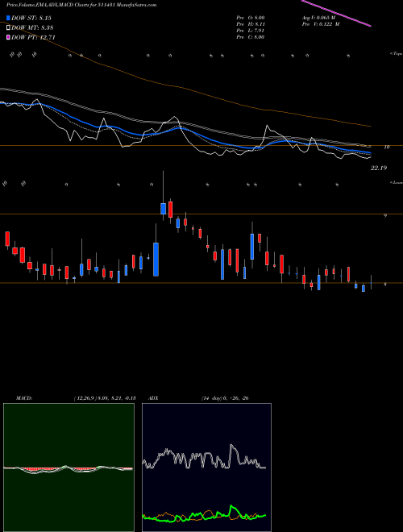Open the green MACD indicator chart panel

point(69,468)
